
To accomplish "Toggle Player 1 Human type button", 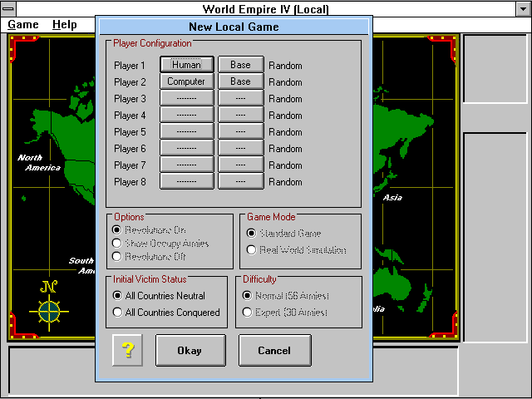I will coord(187,65).
